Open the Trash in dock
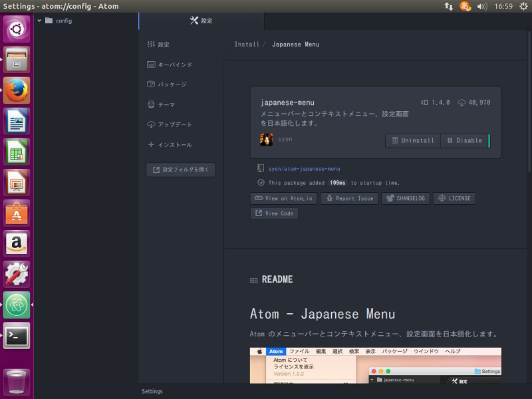 pyautogui.click(x=17, y=382)
